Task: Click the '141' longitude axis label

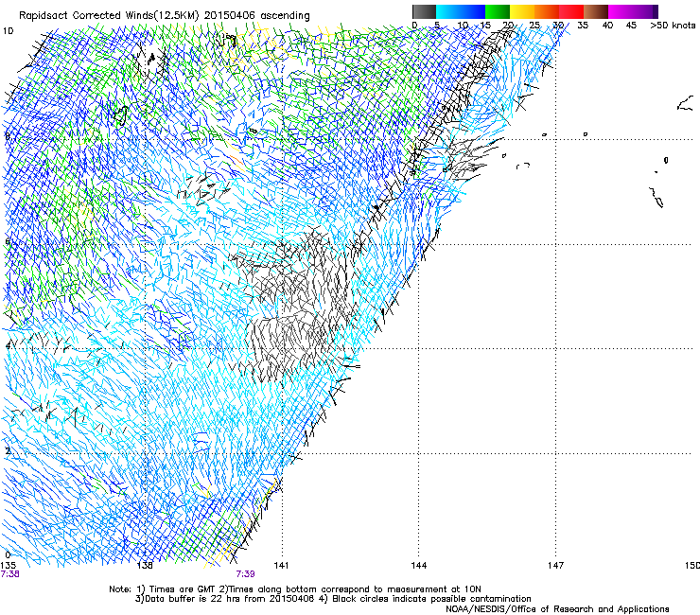Action: point(281,566)
